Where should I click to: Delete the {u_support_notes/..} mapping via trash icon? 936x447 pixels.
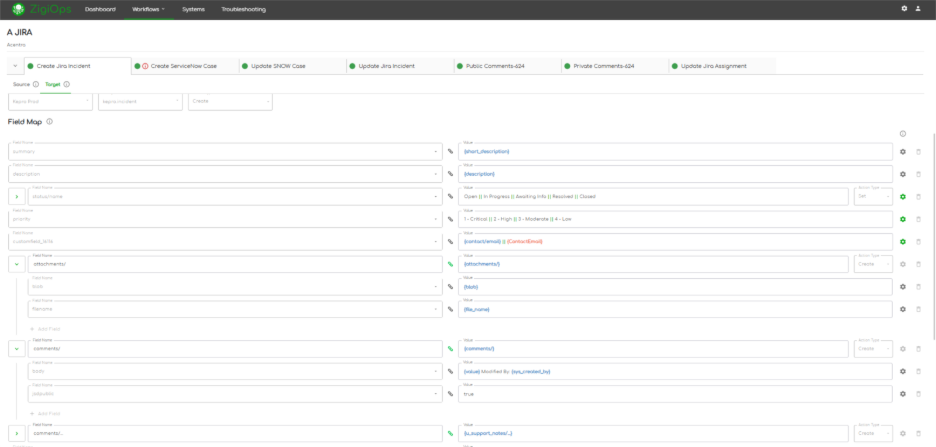tap(919, 433)
